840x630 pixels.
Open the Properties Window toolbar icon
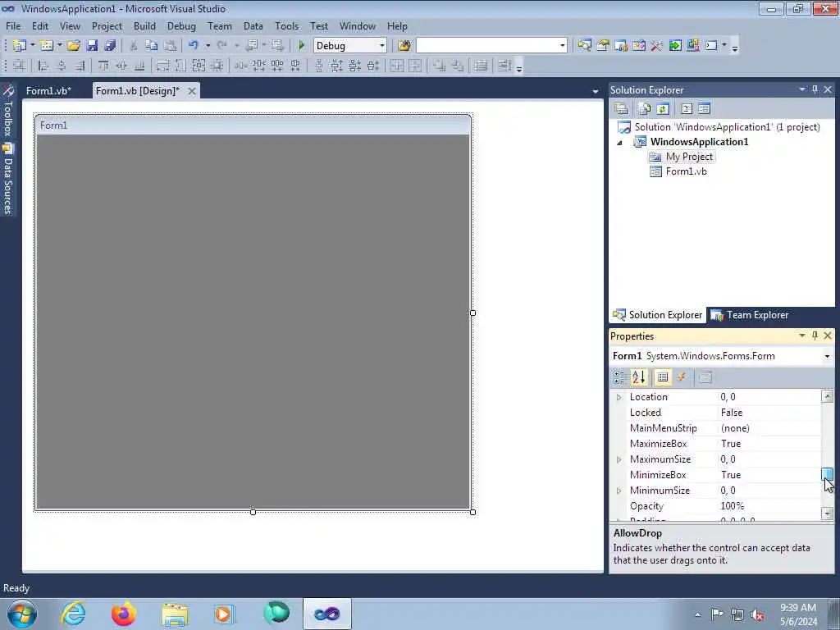pos(603,46)
